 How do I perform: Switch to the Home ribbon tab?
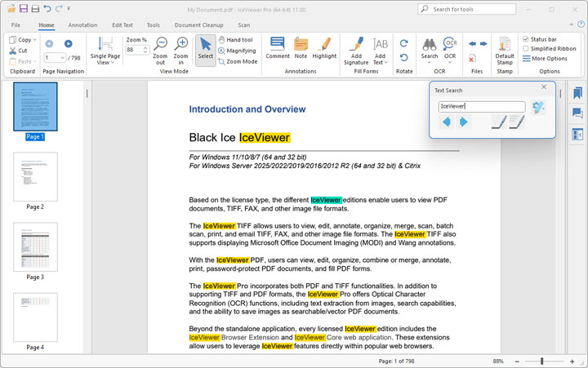tap(47, 25)
